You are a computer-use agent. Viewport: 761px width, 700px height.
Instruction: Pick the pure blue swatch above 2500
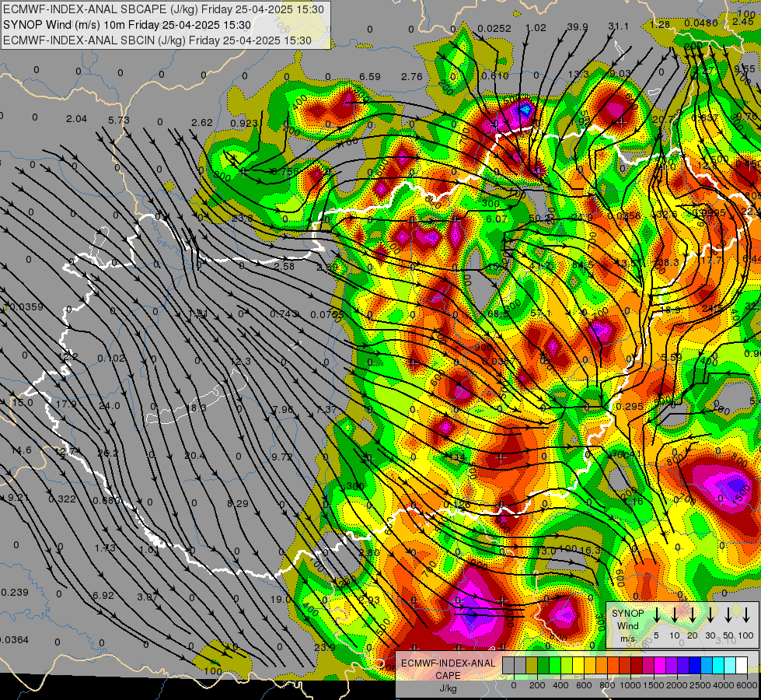694,666
